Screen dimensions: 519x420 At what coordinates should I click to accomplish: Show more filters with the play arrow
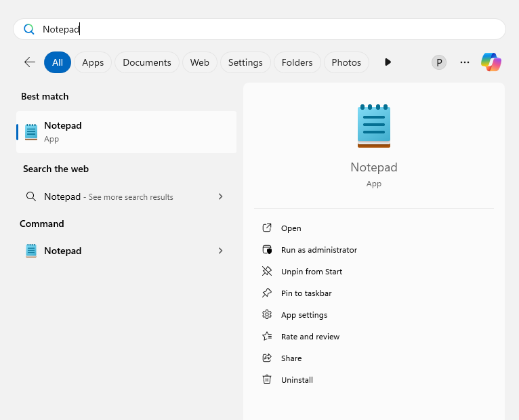pos(388,62)
